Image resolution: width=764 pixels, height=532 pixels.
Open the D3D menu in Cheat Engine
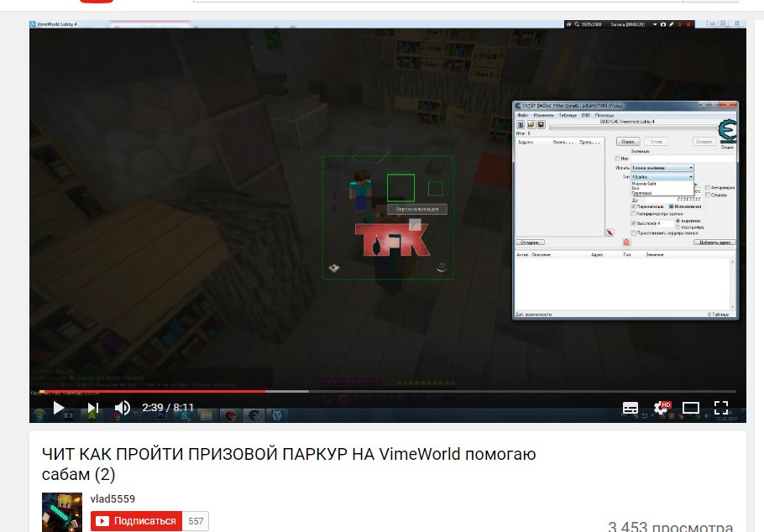586,116
